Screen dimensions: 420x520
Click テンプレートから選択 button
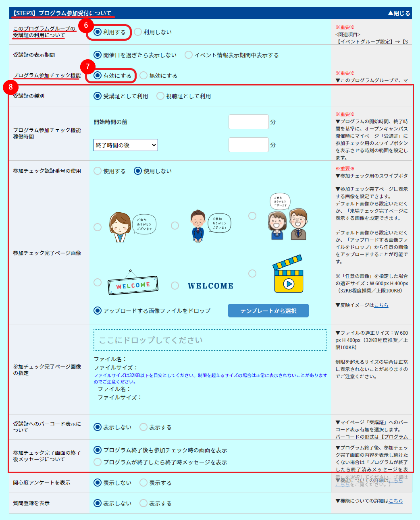click(x=268, y=311)
